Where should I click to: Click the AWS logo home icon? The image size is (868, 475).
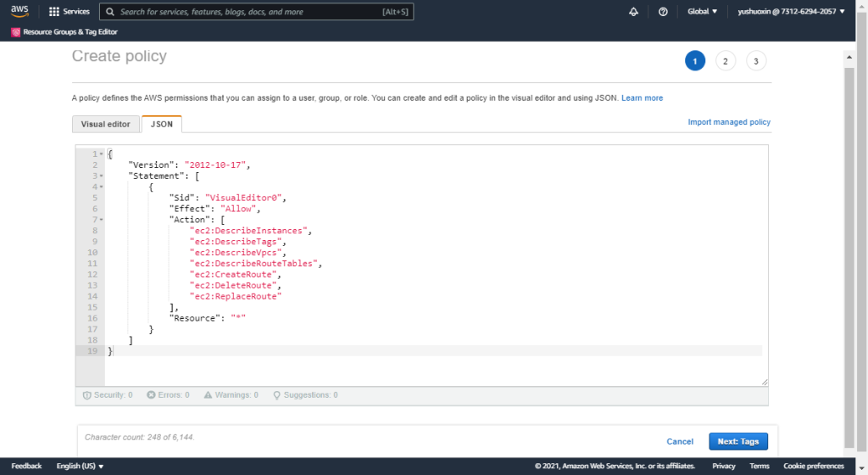[19, 12]
